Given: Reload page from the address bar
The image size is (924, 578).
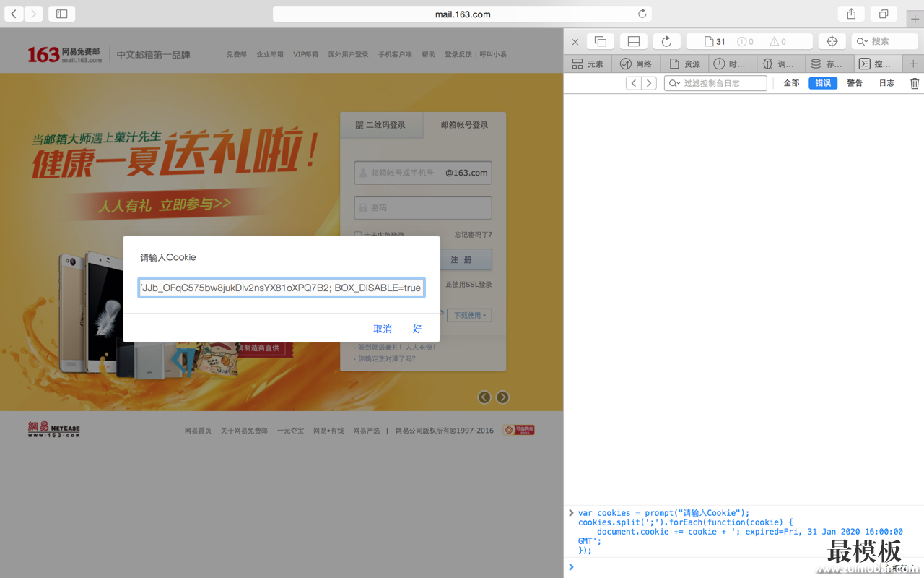Looking at the screenshot, I should 642,14.
